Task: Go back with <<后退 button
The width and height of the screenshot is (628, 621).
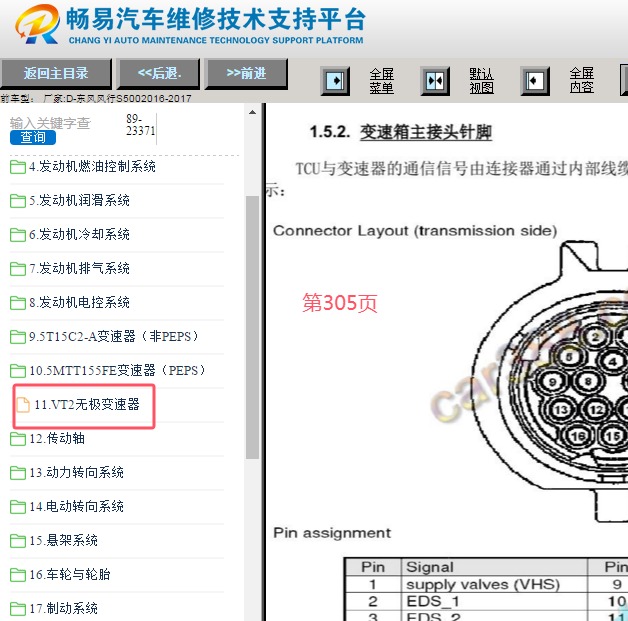Action: pyautogui.click(x=158, y=73)
